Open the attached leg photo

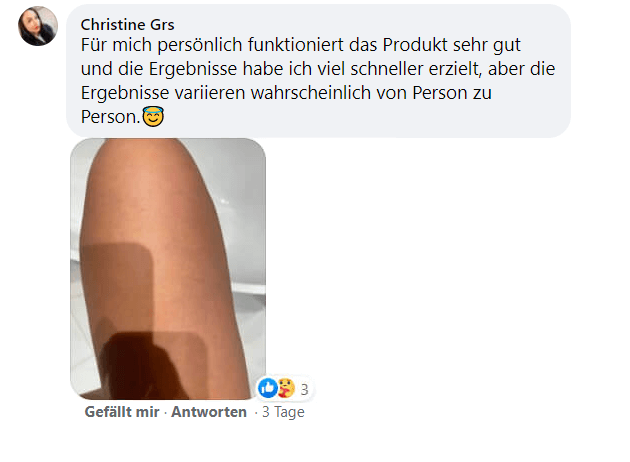coord(168,269)
